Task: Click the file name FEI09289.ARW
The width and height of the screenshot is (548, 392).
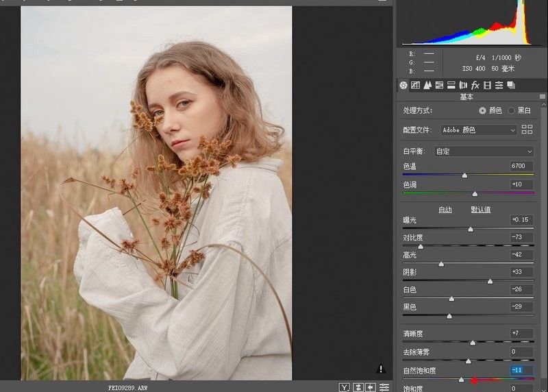Action: pyautogui.click(x=127, y=388)
